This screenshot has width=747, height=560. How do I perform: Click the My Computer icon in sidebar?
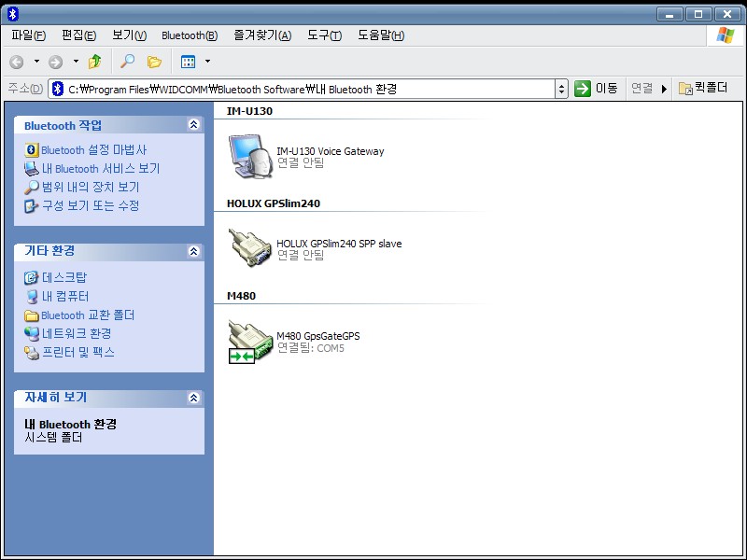coord(32,296)
